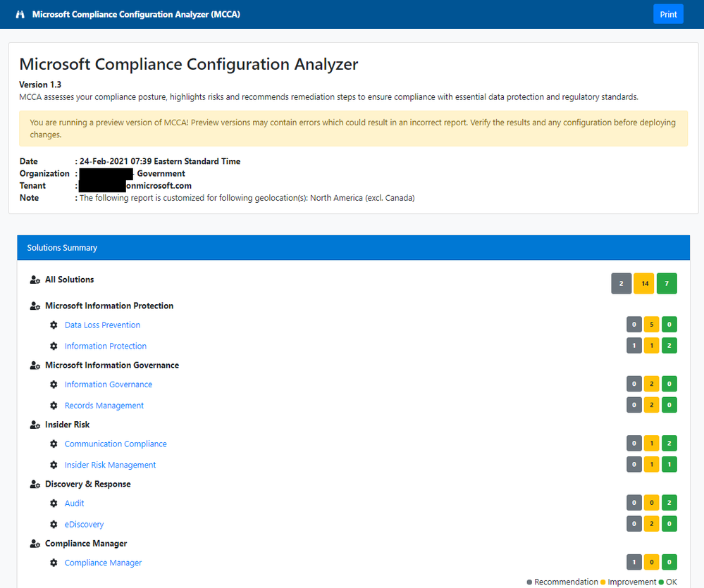Click Audit green badge 2
The image size is (704, 588).
tap(669, 503)
